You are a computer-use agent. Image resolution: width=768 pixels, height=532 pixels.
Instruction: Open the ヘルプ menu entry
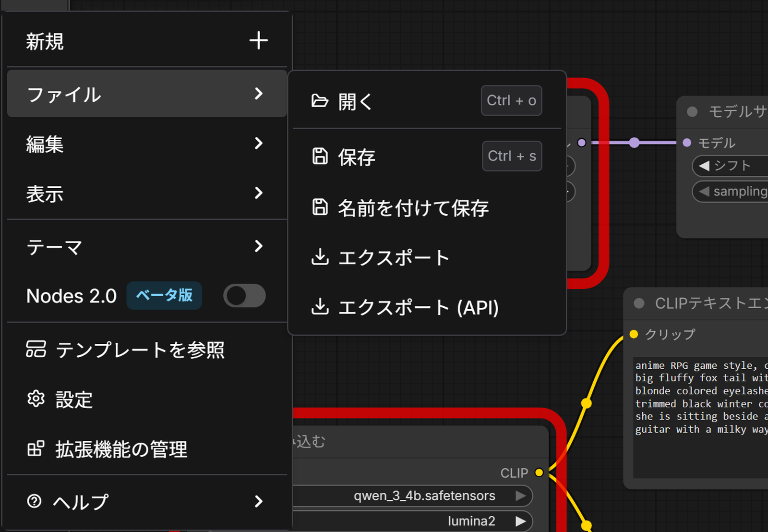[x=147, y=502]
